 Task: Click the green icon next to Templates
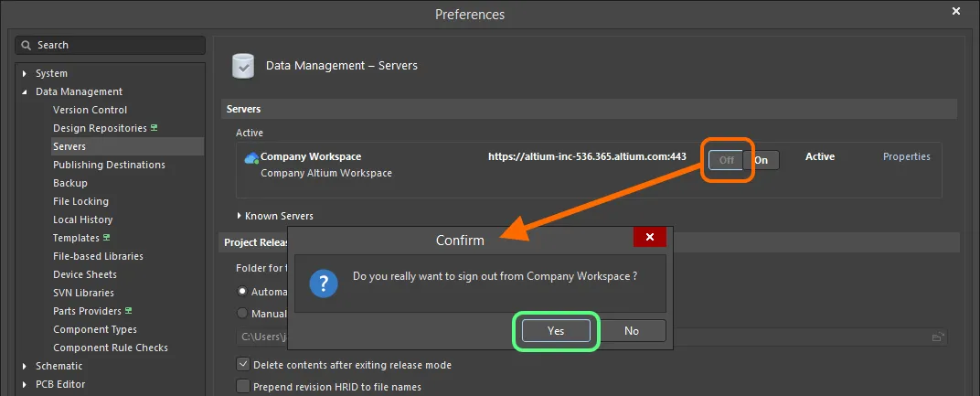(106, 238)
